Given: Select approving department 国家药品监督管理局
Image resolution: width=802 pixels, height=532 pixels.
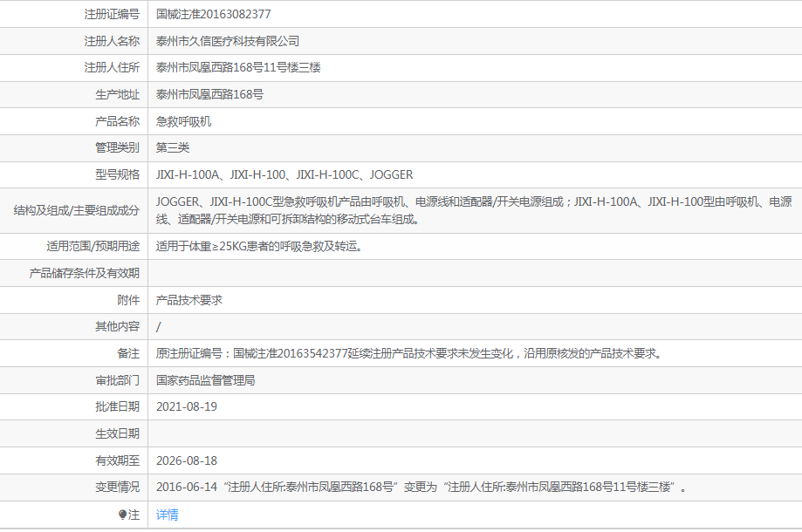Looking at the screenshot, I should tap(206, 381).
